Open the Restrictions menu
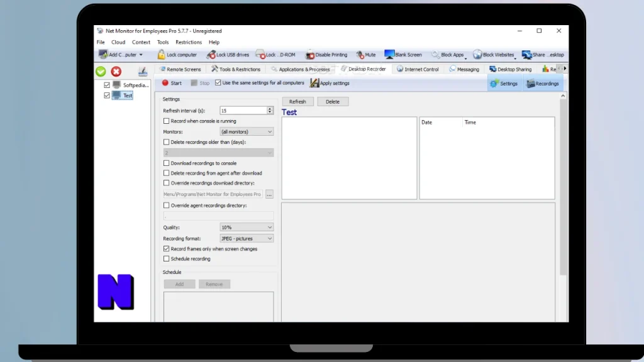Viewport: 644px width, 362px height. tap(189, 42)
